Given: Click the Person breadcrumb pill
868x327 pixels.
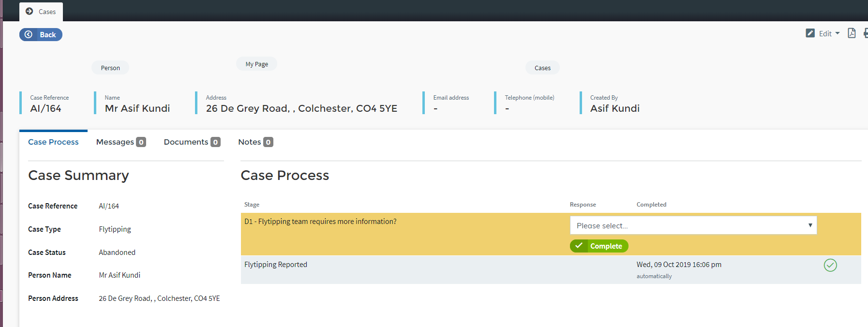Looking at the screenshot, I should tap(110, 68).
